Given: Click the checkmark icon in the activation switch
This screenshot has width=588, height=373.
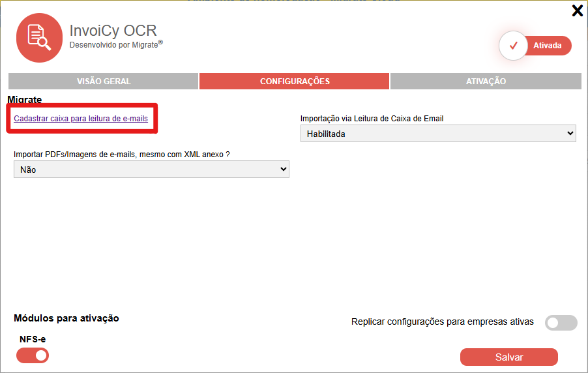Looking at the screenshot, I should [x=513, y=46].
